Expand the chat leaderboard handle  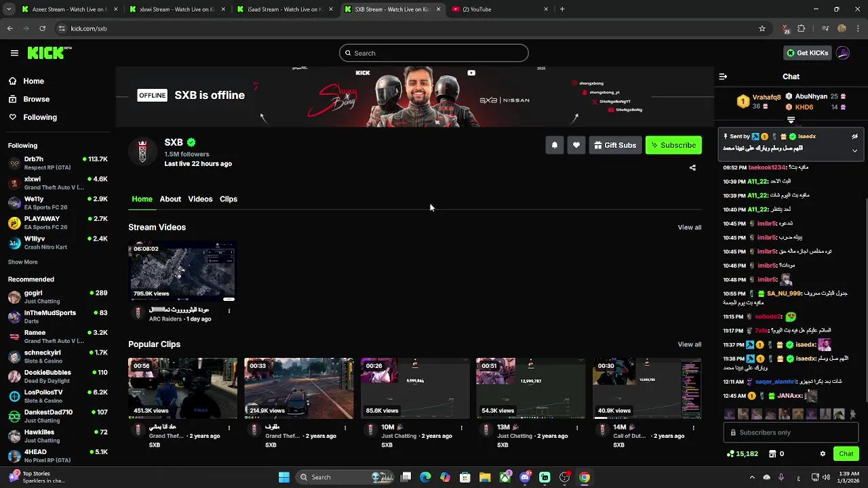pos(791,120)
